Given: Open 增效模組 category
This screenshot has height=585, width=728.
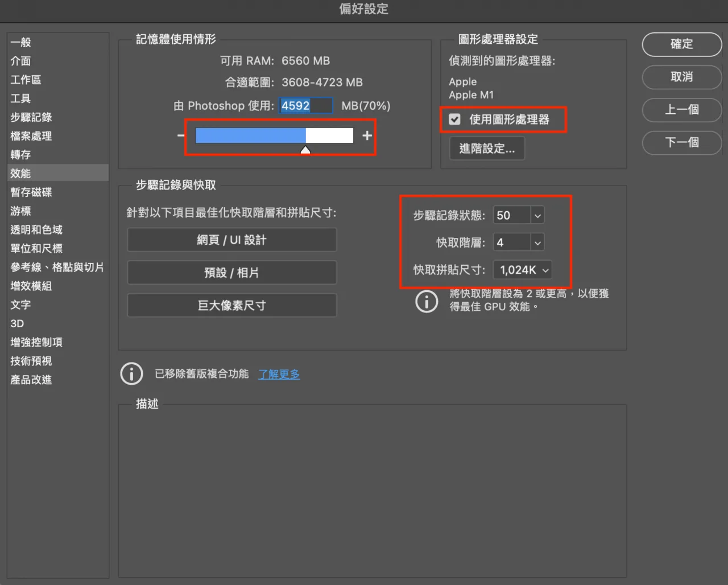Looking at the screenshot, I should click(57, 286).
